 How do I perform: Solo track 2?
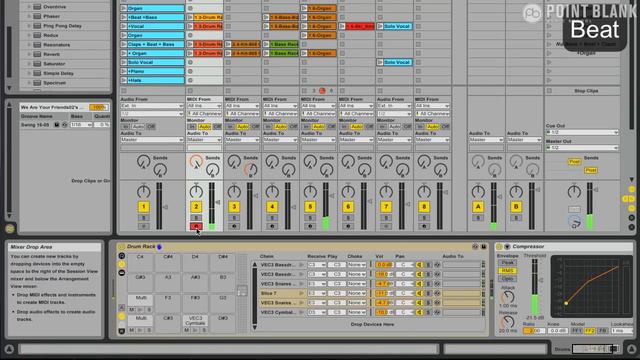pos(196,218)
